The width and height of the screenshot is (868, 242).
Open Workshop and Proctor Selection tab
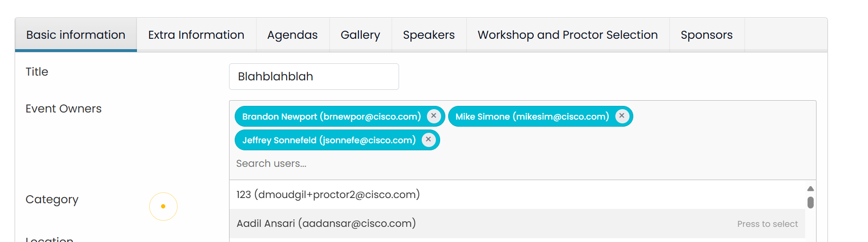(568, 35)
